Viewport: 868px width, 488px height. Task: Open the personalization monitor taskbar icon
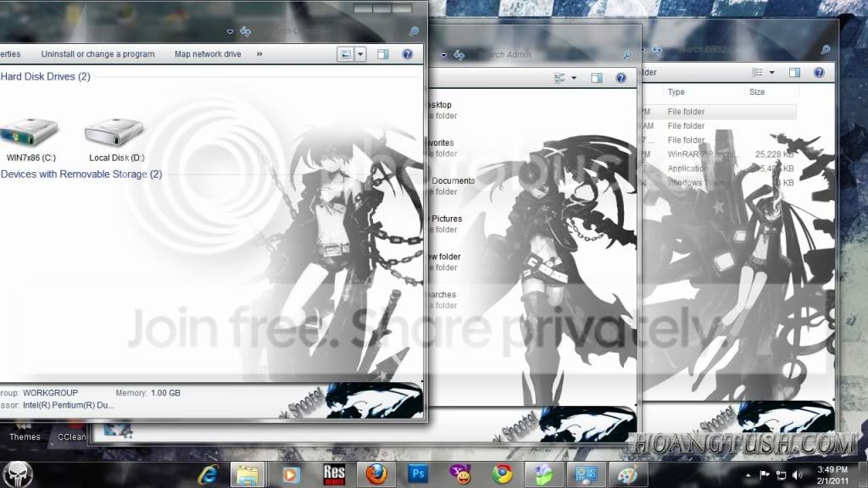click(586, 474)
